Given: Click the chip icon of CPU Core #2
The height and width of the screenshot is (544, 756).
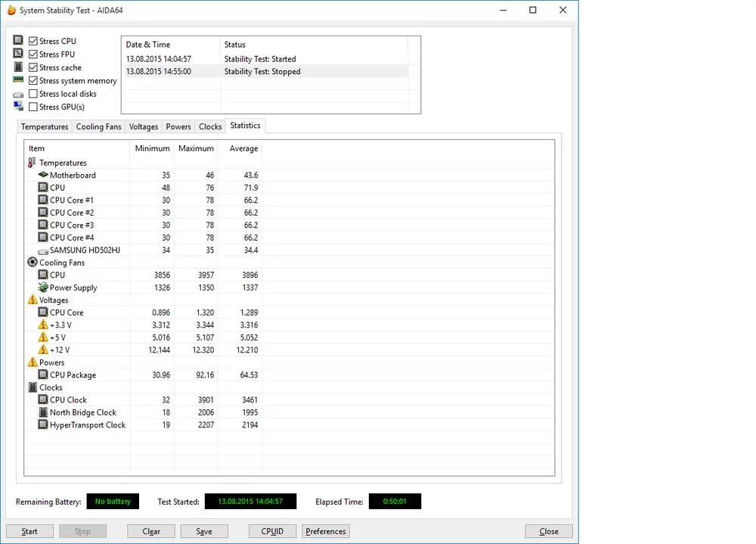Looking at the screenshot, I should (x=43, y=212).
